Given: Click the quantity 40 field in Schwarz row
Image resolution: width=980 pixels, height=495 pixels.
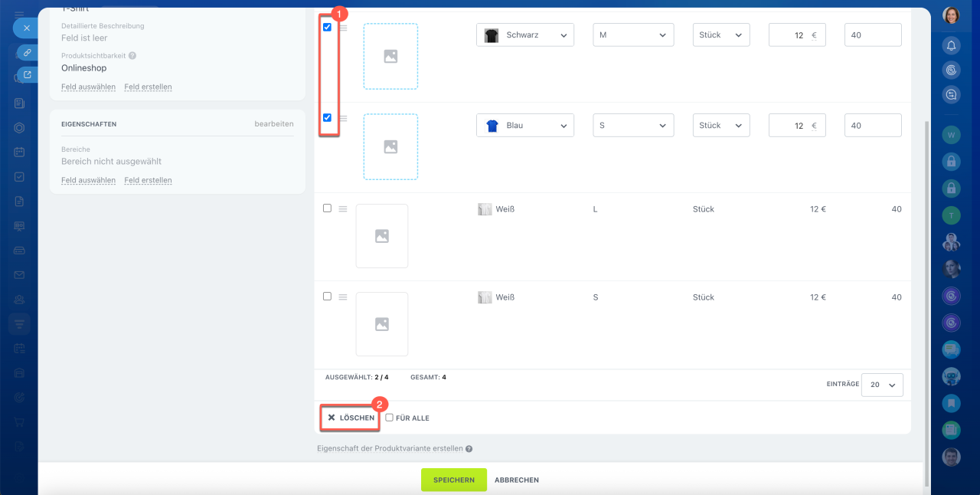Looking at the screenshot, I should (x=873, y=35).
